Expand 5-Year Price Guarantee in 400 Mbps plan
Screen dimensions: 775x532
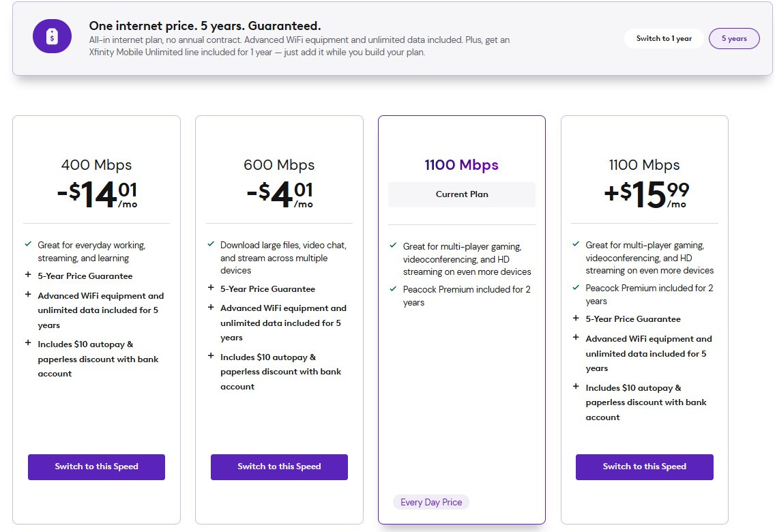coord(28,275)
